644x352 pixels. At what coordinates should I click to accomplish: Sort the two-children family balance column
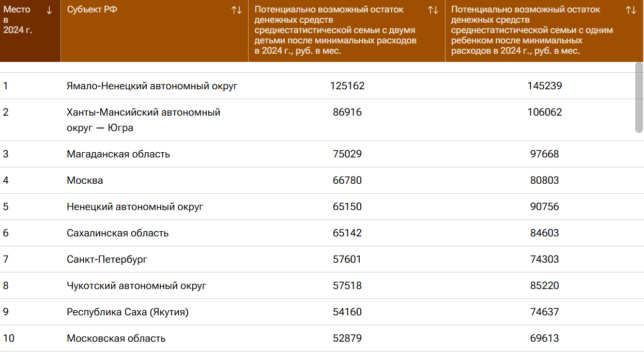(433, 10)
